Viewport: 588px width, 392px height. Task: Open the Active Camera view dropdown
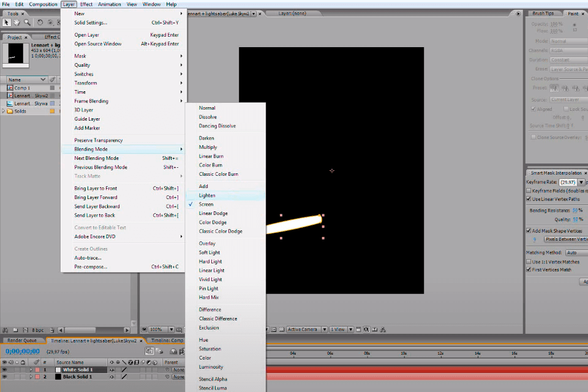(x=306, y=329)
